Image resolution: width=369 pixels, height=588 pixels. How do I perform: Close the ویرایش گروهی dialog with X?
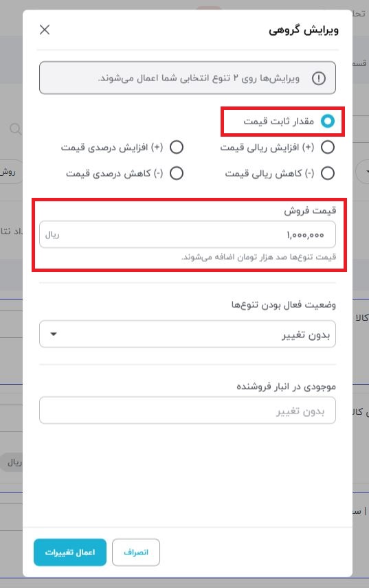(x=45, y=30)
